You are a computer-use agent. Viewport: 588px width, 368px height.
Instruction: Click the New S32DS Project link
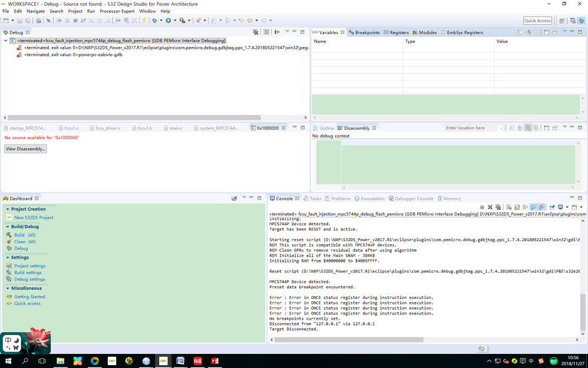tap(34, 218)
